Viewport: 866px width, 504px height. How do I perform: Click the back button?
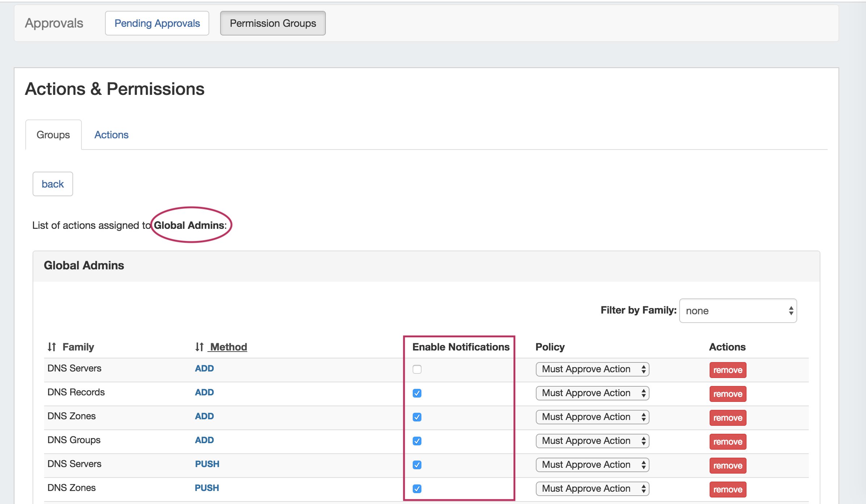[x=52, y=184]
